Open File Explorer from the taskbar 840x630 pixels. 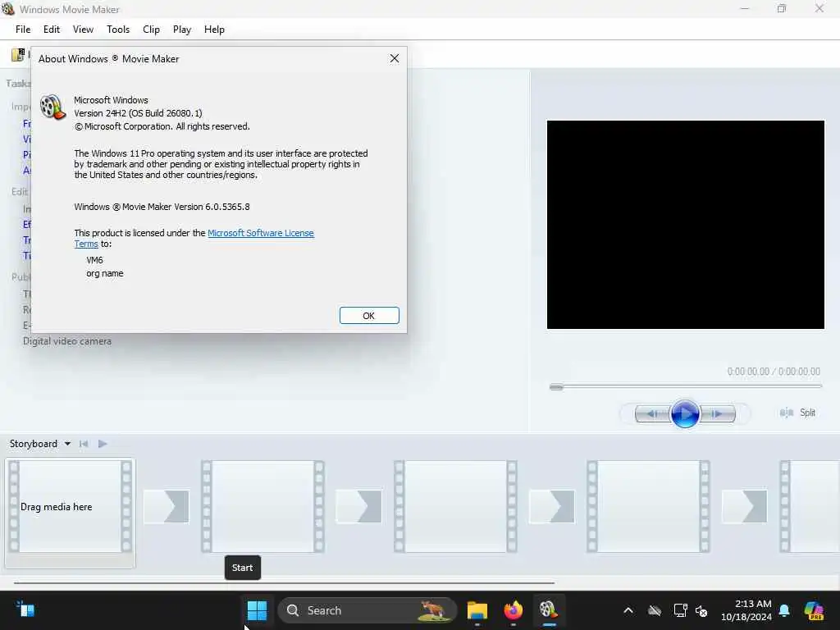[x=477, y=610]
